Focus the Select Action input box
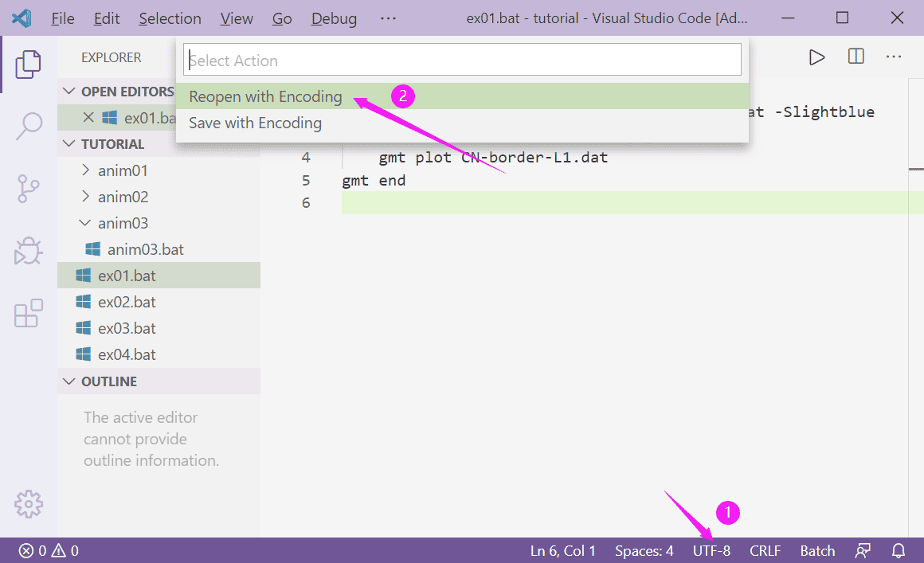 [x=462, y=60]
